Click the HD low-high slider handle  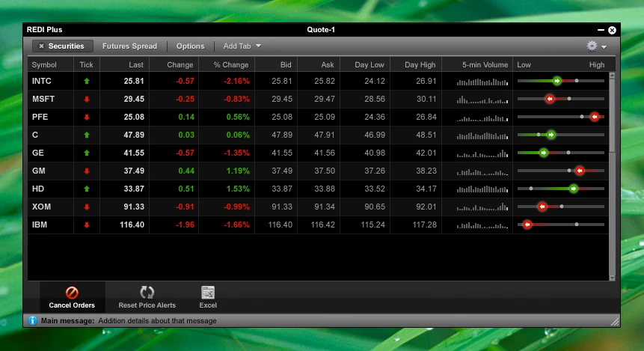[574, 189]
